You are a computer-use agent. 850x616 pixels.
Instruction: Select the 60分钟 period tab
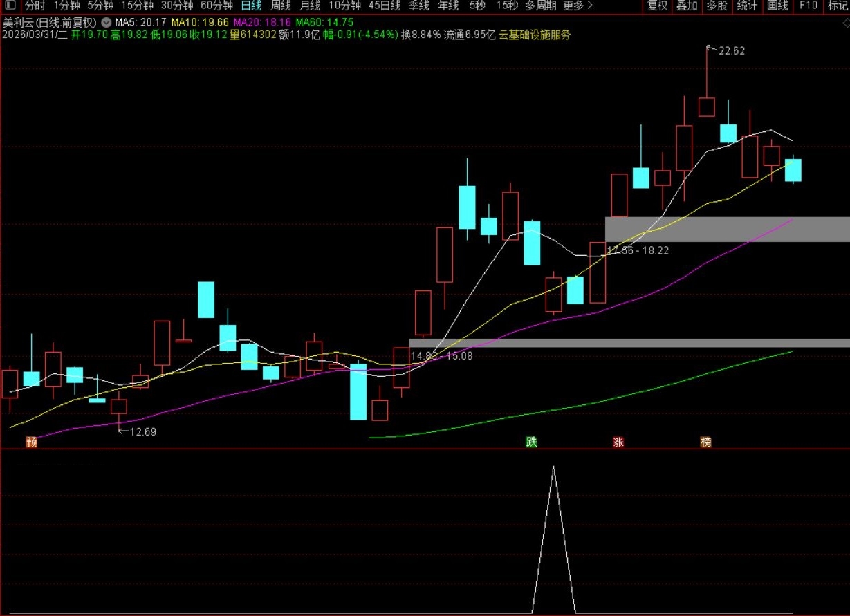[x=217, y=6]
